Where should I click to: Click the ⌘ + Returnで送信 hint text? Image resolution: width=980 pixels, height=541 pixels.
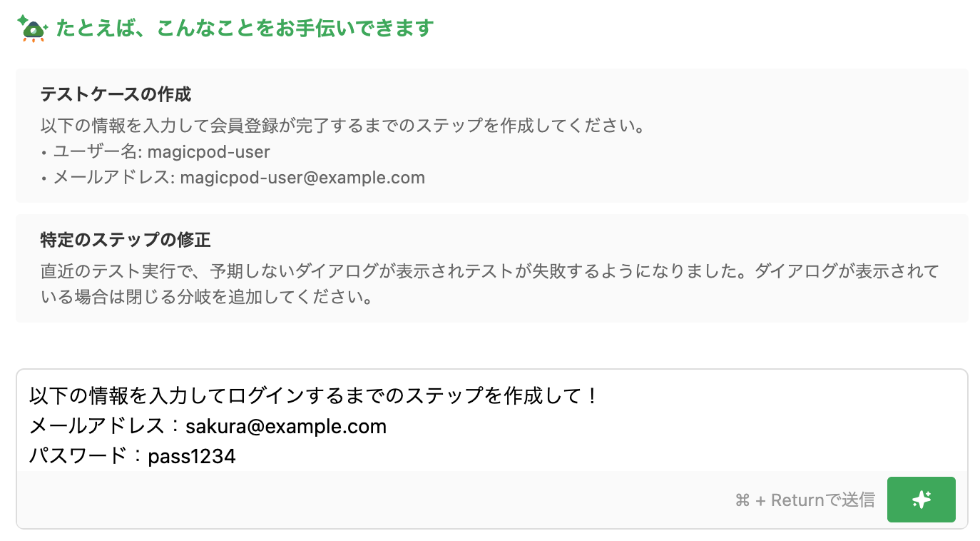point(805,500)
